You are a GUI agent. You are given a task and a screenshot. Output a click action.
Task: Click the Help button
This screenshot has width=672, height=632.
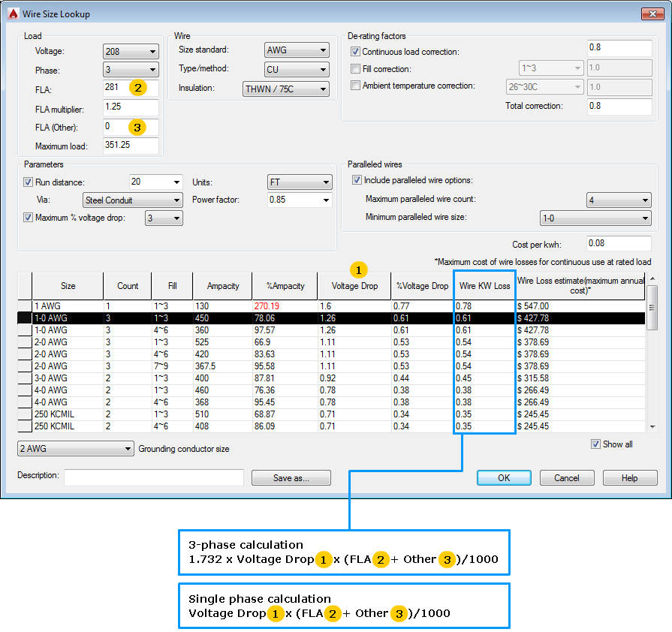click(x=629, y=477)
